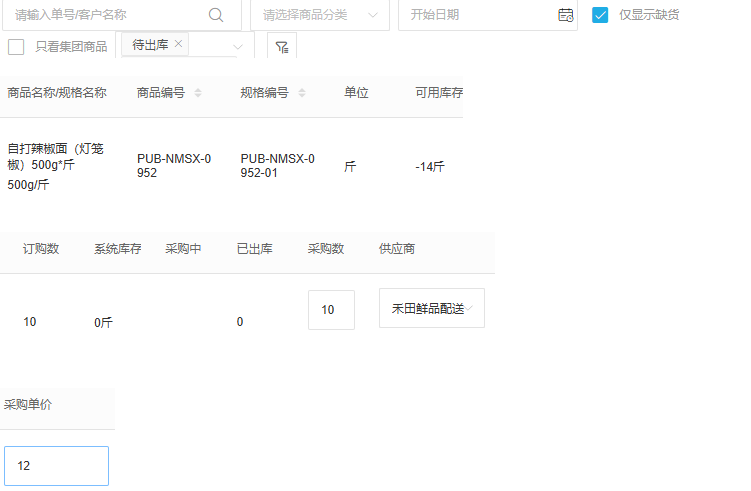Click system stock value 0斤

(x=103, y=322)
